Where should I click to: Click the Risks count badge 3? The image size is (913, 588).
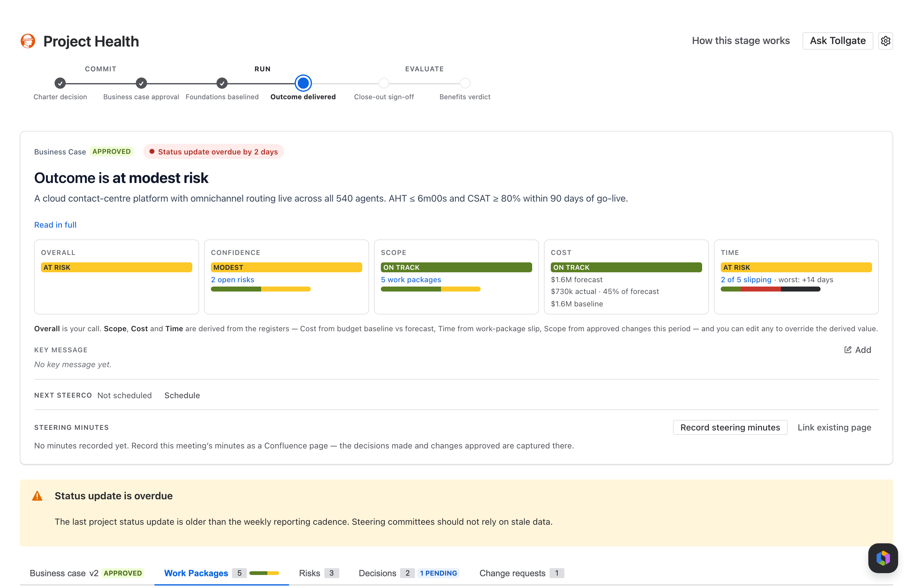click(331, 573)
